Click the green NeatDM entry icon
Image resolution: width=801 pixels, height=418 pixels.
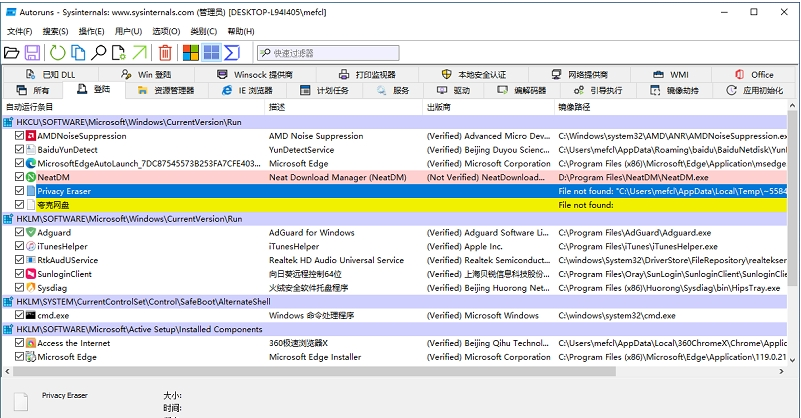31,177
